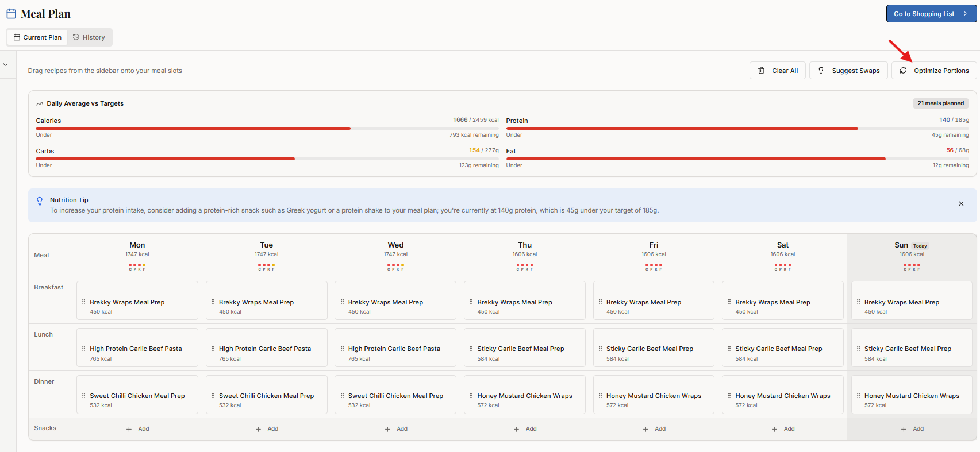This screenshot has height=452, width=980.
Task: Click the 45g remaining protein label
Action: (x=950, y=135)
